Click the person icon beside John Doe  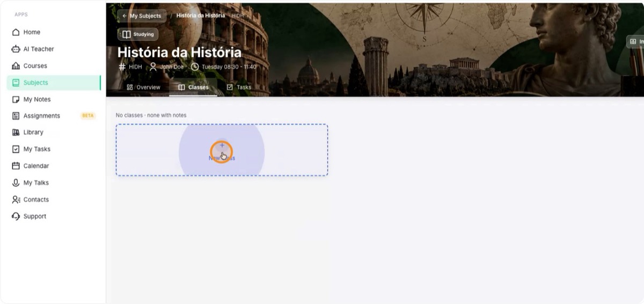click(x=153, y=67)
